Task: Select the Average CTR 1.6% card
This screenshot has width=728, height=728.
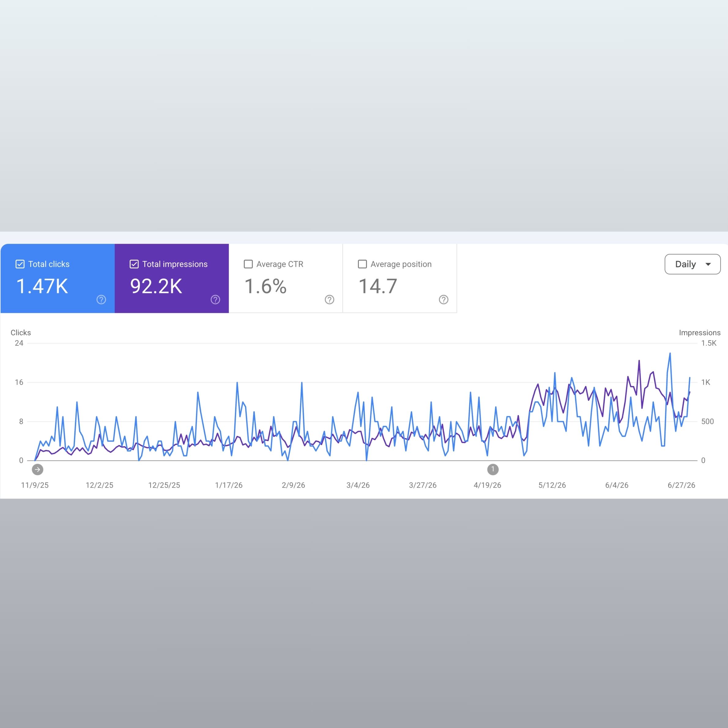Action: point(286,278)
